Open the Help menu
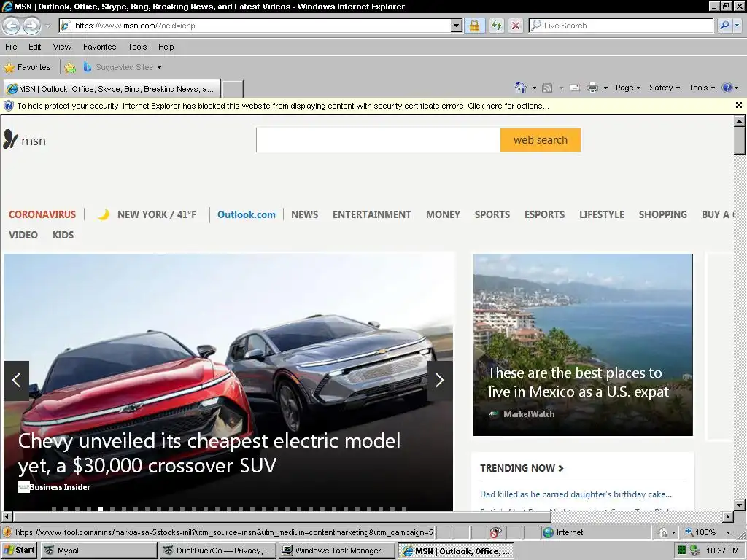This screenshot has height=560, width=747. click(x=166, y=47)
